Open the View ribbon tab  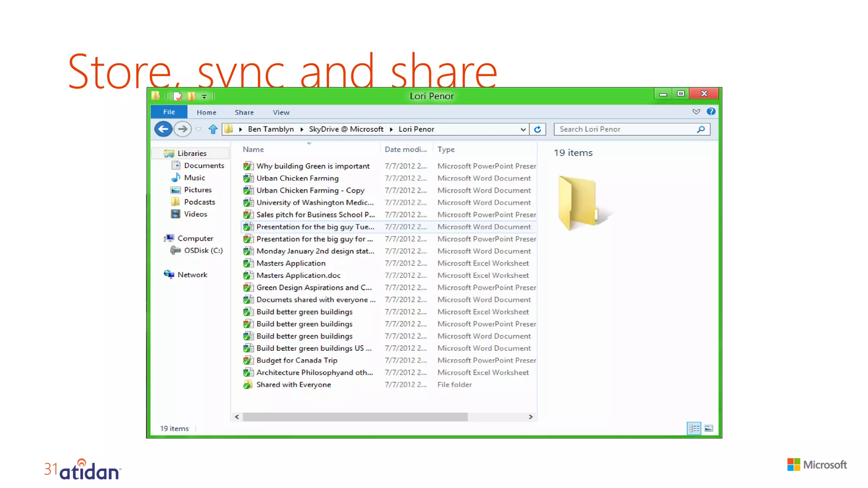pos(281,112)
